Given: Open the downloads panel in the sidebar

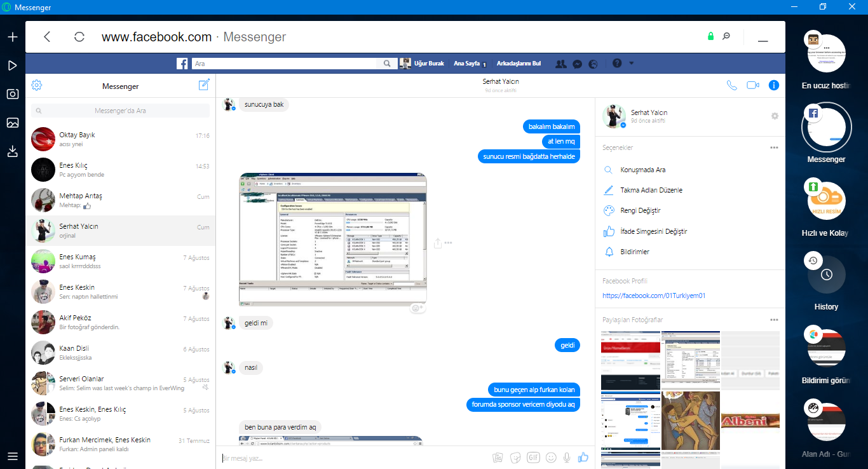Looking at the screenshot, I should 12,151.
